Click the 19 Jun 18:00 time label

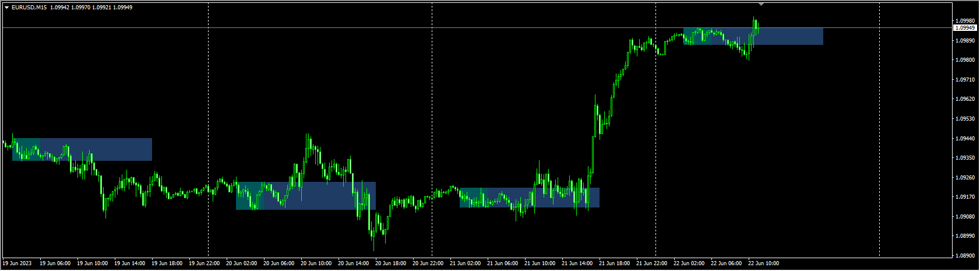[x=167, y=263]
